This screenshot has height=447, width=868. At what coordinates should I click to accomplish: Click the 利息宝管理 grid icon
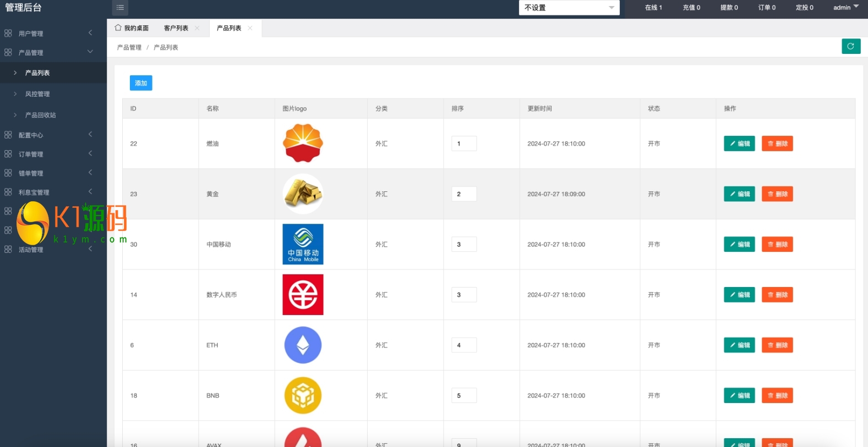pos(8,192)
